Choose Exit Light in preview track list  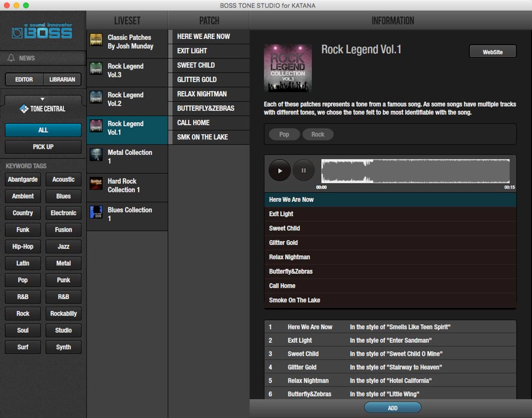pyautogui.click(x=390, y=214)
